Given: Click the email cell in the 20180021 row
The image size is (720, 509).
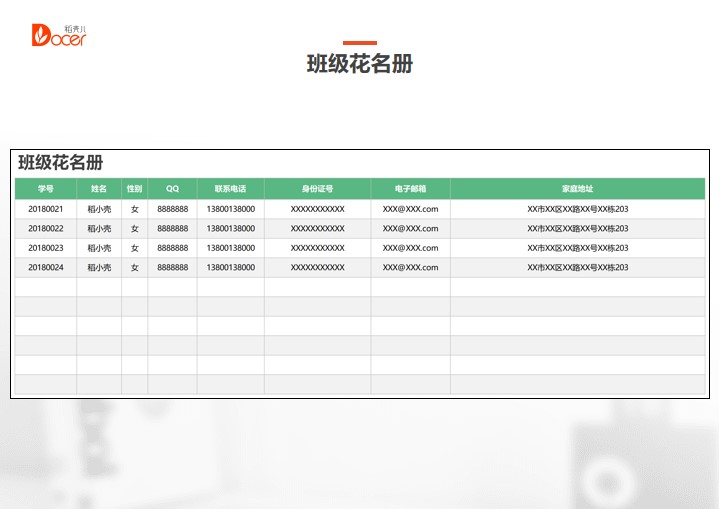Looking at the screenshot, I should click(x=410, y=209).
